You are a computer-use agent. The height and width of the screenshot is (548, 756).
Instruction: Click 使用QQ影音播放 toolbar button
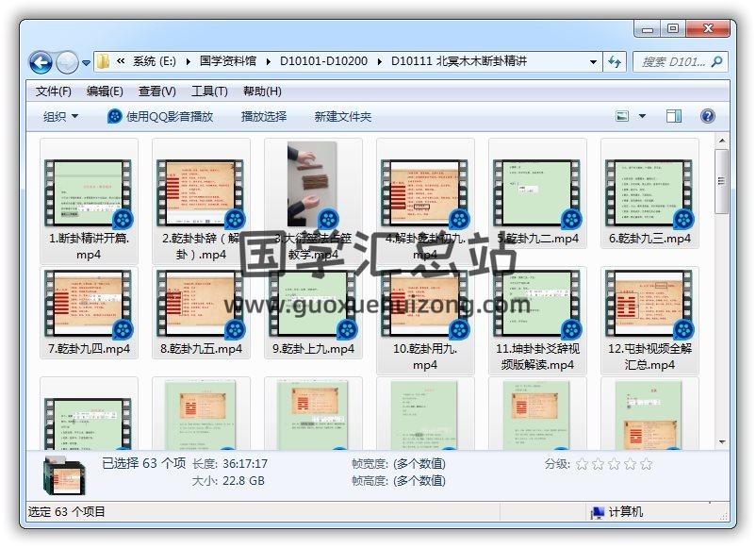[x=160, y=116]
